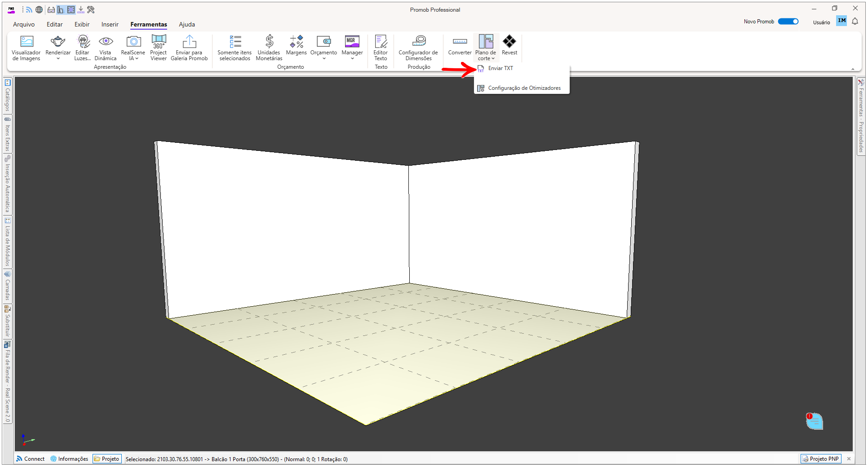Expand the Orçamento dropdown arrow
Screen dimensions: 868x467
pos(324,59)
